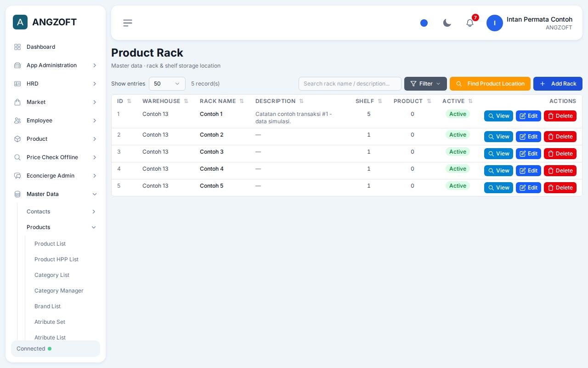Click Add Rack button
The image size is (588, 368).
click(x=558, y=84)
